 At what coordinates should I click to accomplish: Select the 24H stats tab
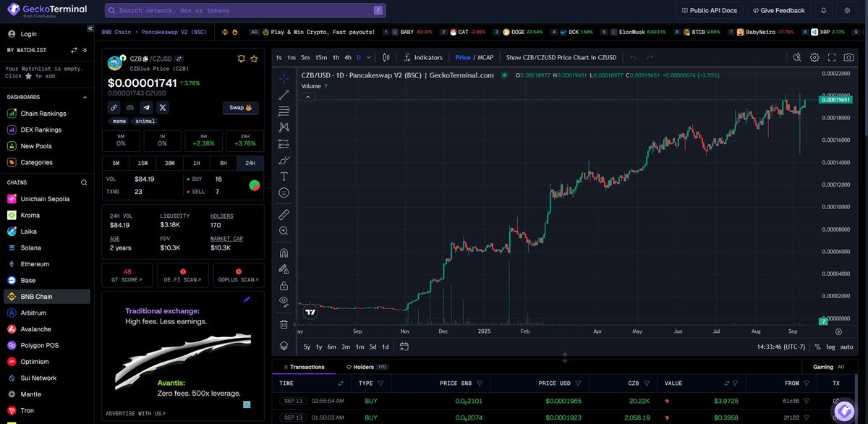click(x=250, y=163)
